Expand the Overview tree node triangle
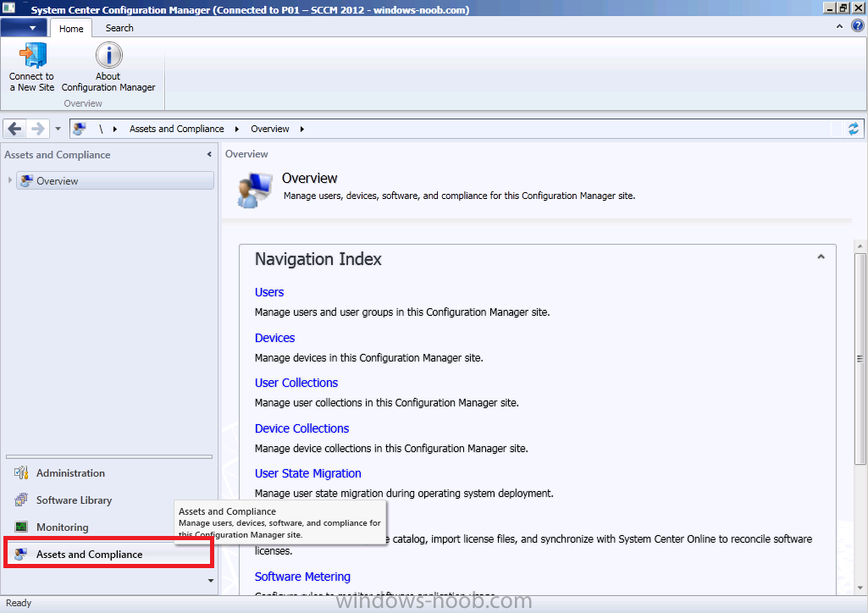 (x=10, y=180)
